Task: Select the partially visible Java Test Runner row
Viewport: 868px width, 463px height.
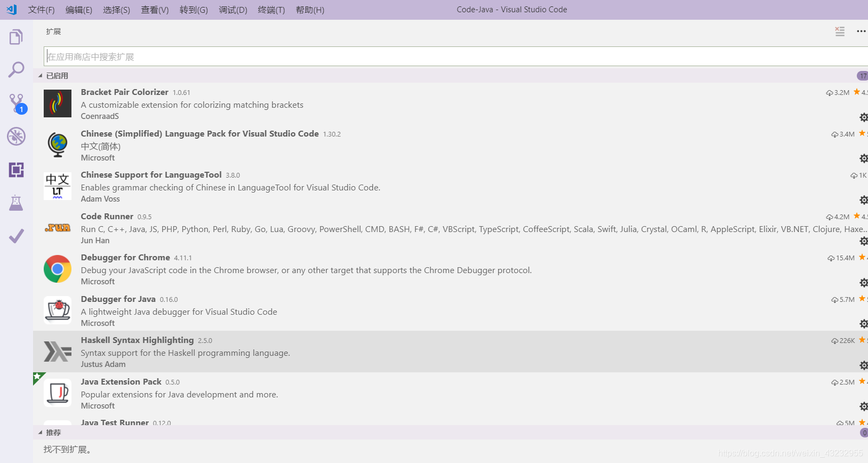Action: pos(451,421)
